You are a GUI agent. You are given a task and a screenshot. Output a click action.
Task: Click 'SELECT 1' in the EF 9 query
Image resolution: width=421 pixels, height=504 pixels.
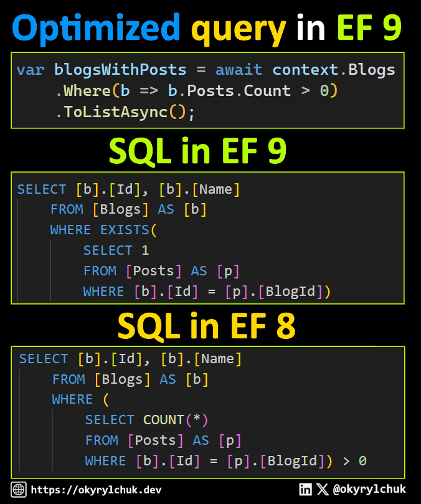[116, 250]
